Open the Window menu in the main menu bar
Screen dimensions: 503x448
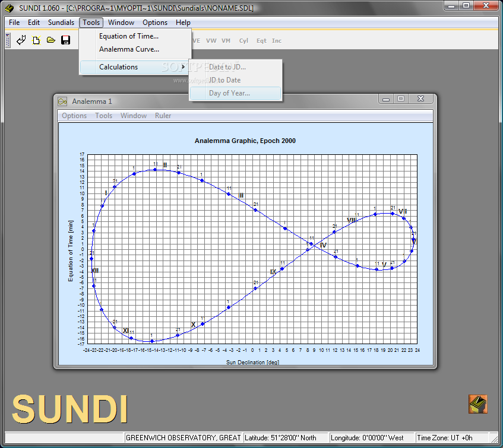(x=121, y=23)
